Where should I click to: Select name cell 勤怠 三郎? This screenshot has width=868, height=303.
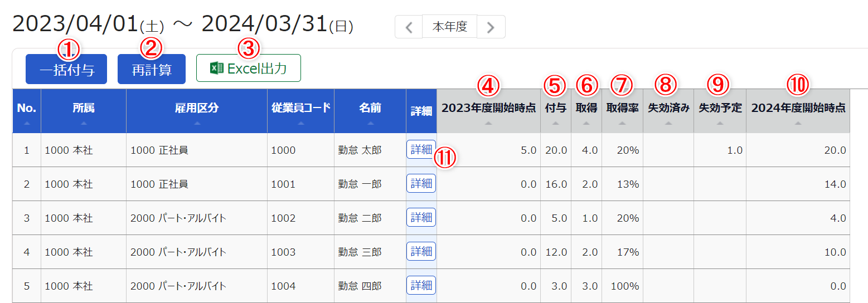point(370,252)
